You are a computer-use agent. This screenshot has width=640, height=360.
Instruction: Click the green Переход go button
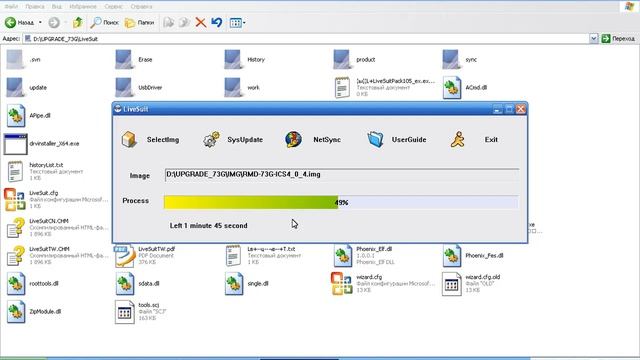[618, 39]
